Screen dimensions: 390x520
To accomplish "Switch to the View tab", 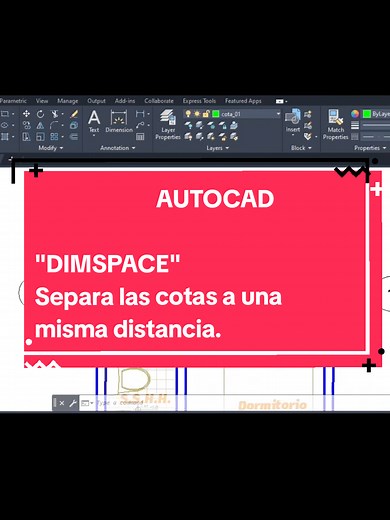I will pos(42,101).
